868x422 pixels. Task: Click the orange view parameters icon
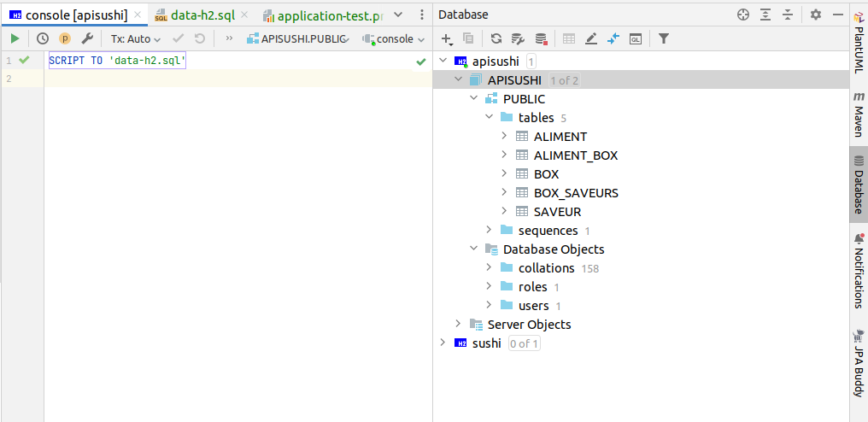(x=65, y=38)
